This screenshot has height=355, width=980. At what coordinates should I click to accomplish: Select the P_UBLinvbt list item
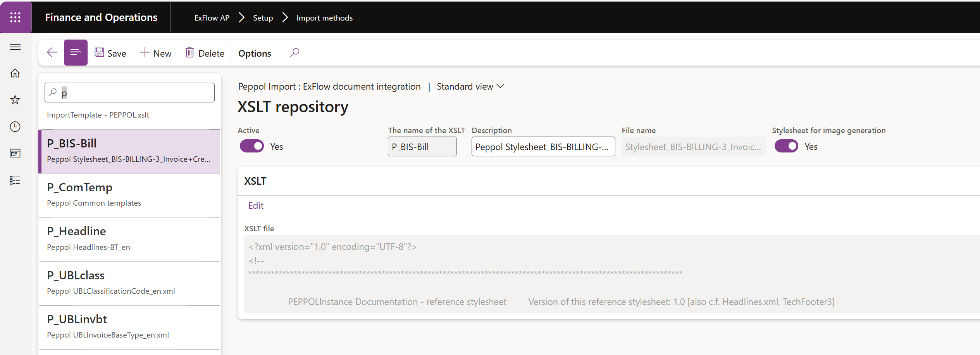[x=129, y=327]
